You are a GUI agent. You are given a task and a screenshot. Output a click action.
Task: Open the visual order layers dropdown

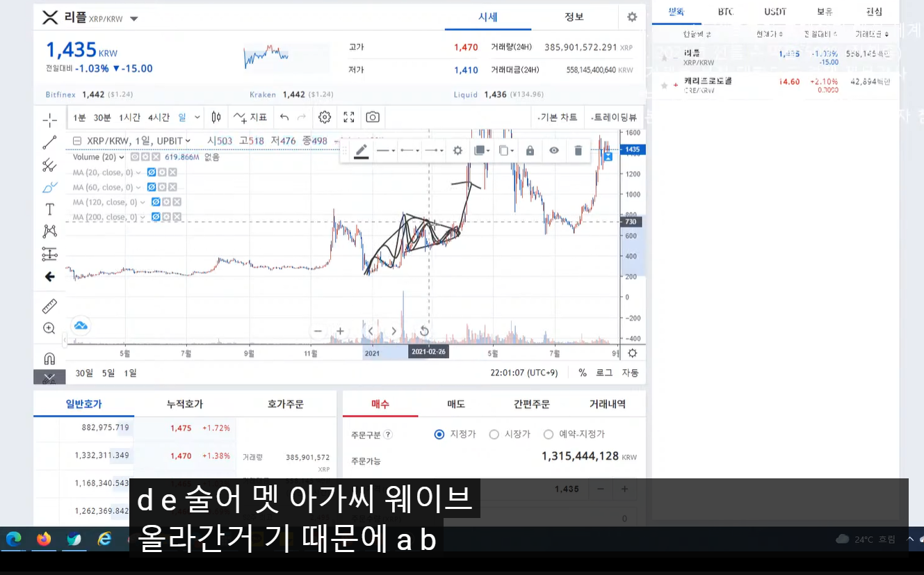[x=481, y=150]
